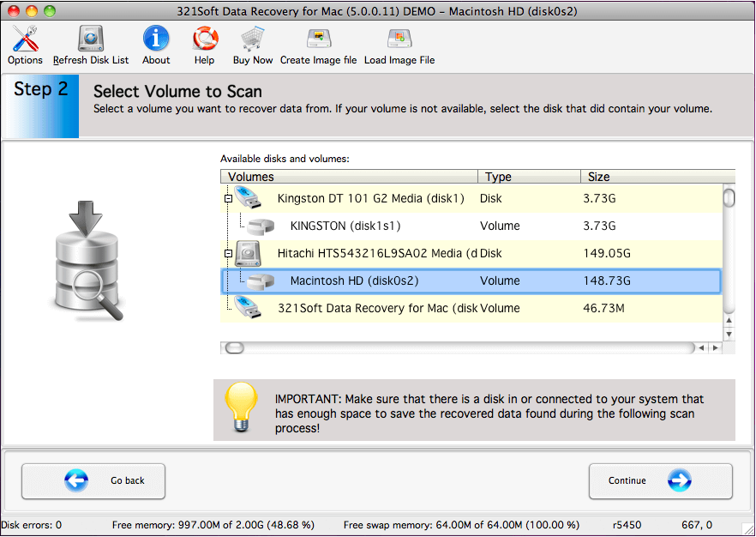
Task: Click the Disk errors status entry
Action: tap(32, 525)
